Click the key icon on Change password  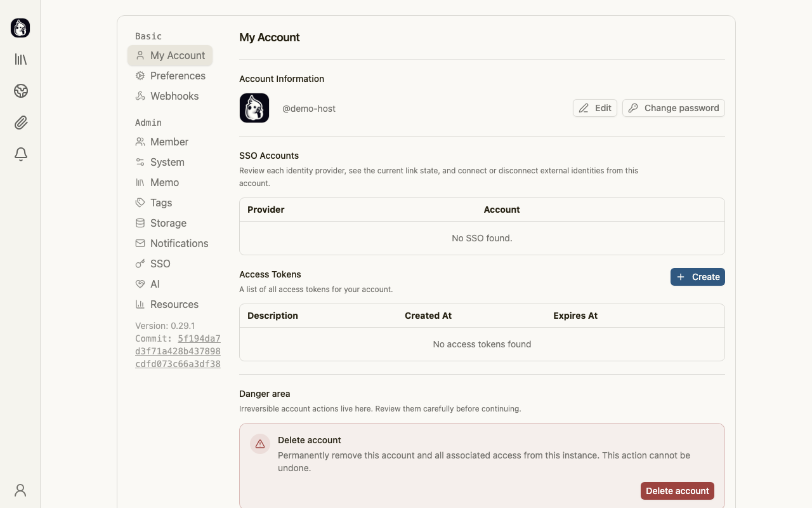coord(633,108)
